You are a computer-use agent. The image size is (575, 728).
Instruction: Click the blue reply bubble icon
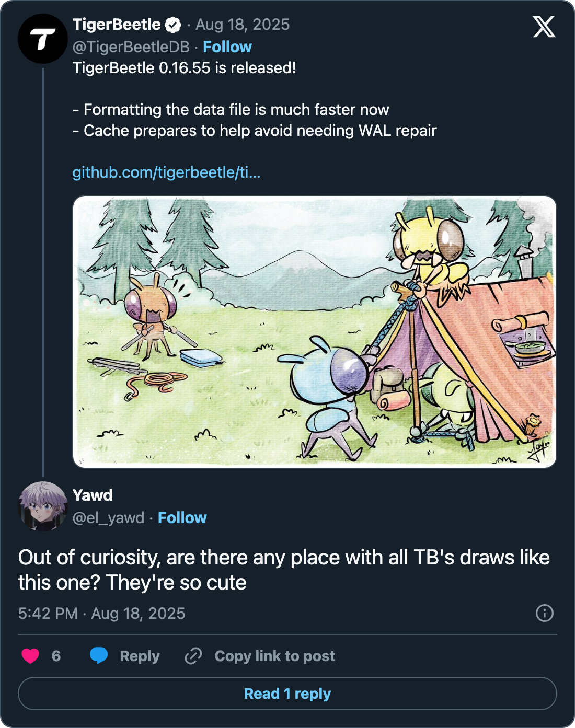(99, 656)
